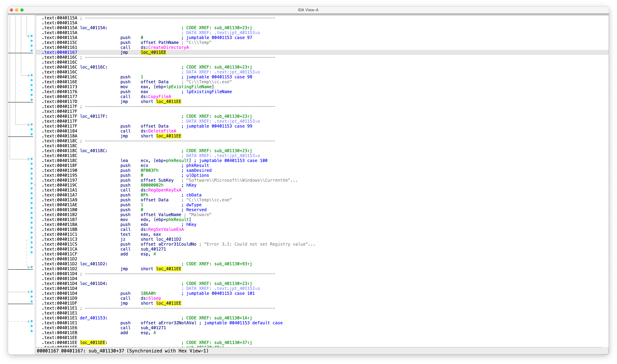Click the status bar address text
The width and height of the screenshot is (617, 364).
click(123, 351)
